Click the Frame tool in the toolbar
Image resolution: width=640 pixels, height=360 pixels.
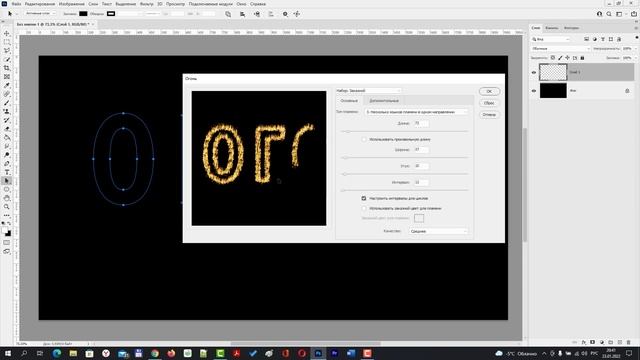7,77
